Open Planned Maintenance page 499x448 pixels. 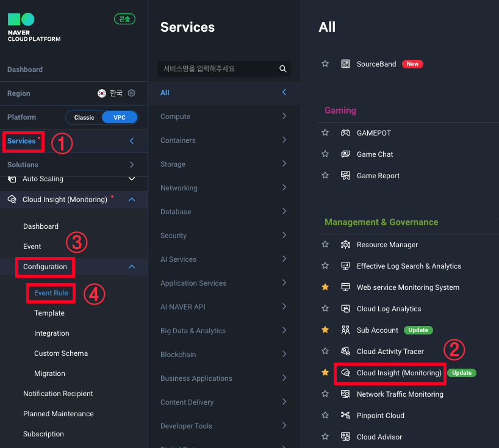click(58, 414)
